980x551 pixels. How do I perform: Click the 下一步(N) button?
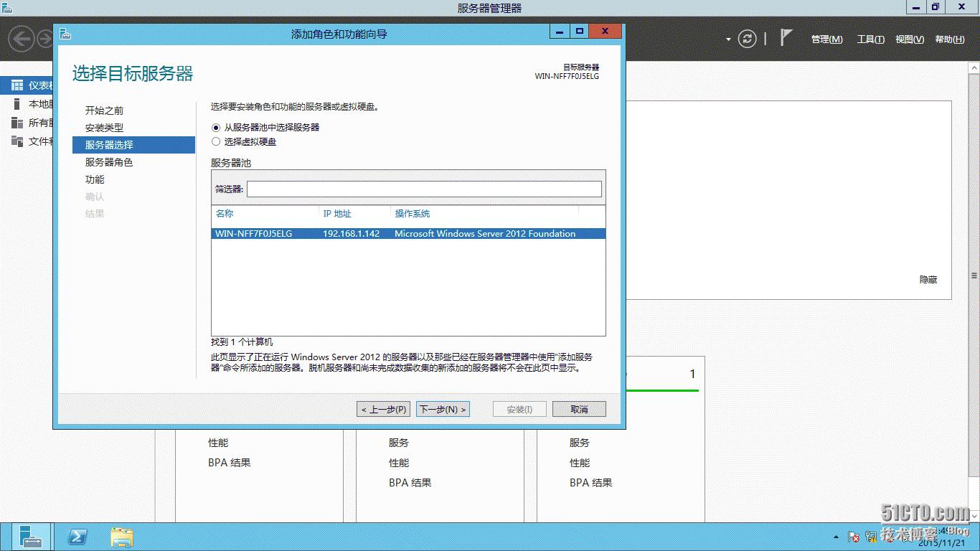tap(443, 409)
